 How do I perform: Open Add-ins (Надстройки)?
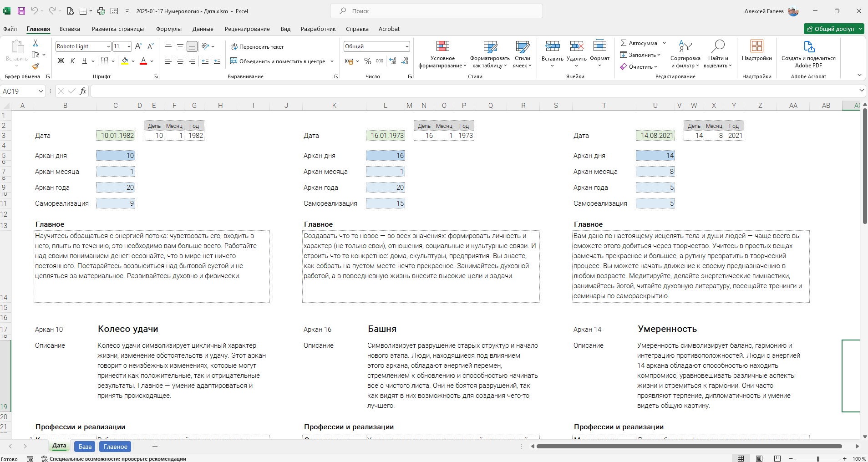(756, 51)
